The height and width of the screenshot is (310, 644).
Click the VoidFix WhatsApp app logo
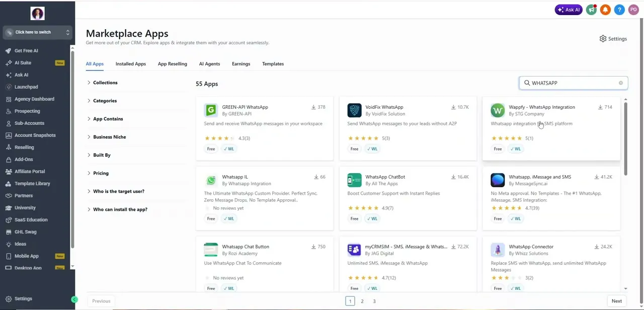tap(354, 110)
